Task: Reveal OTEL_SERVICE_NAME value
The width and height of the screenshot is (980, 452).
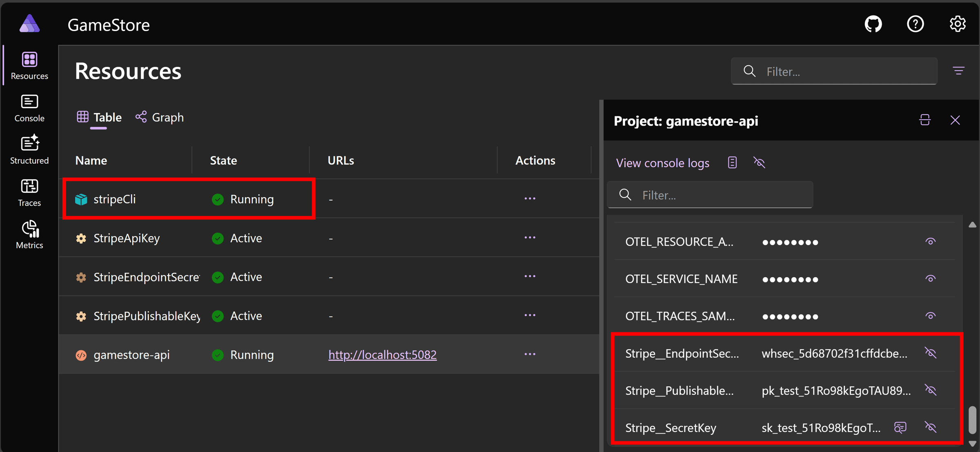Action: tap(930, 279)
